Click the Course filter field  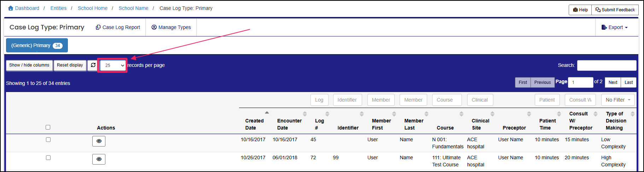[447, 100]
